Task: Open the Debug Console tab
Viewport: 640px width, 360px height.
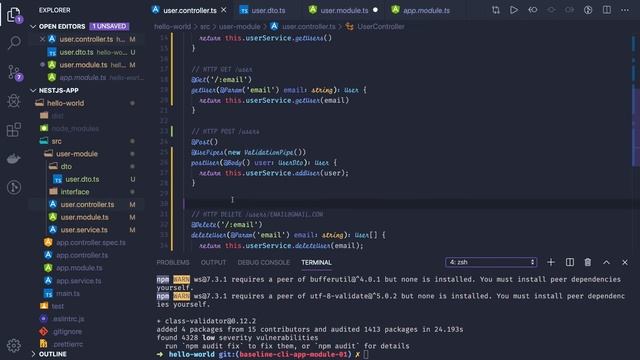Action: 264,262
